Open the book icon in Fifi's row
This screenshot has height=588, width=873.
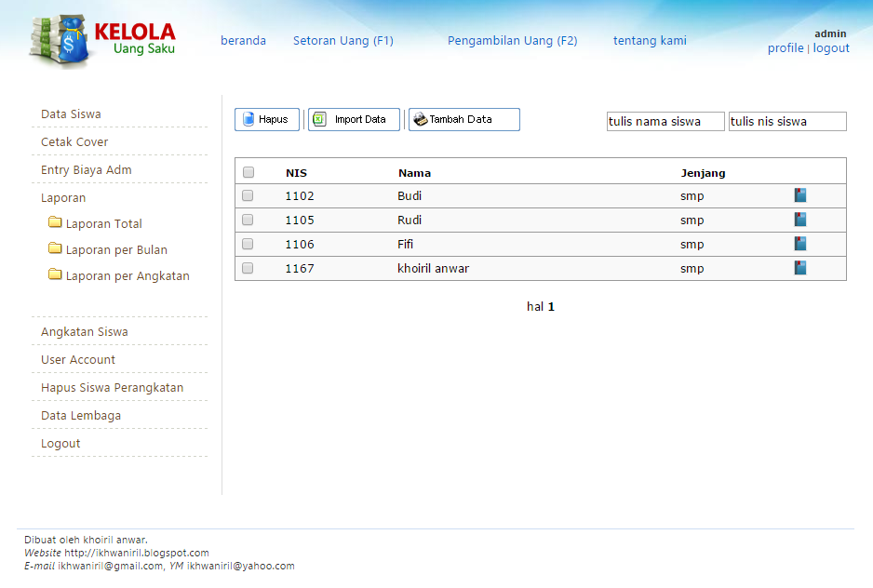point(800,244)
